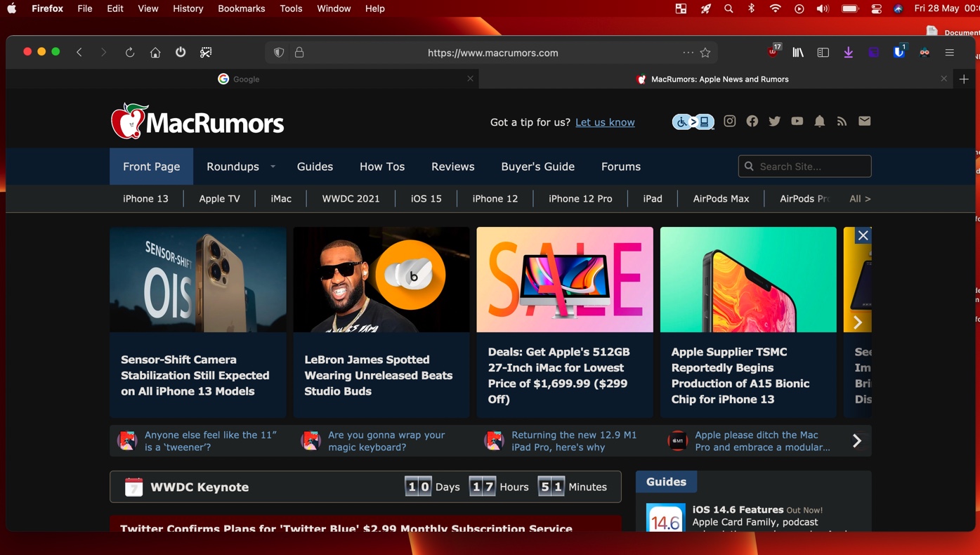The image size is (980, 555).
Task: Open the Firefox Library icon
Action: [798, 52]
